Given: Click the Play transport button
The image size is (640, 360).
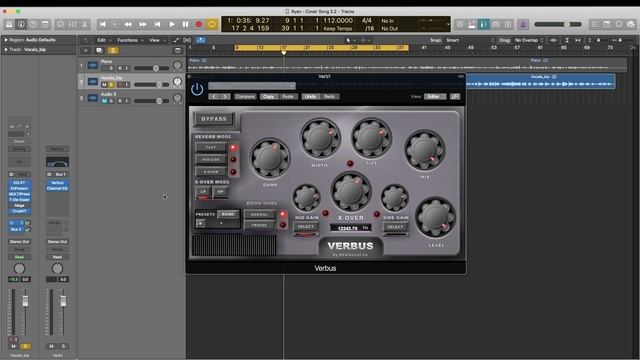Looking at the screenshot, I should pyautogui.click(x=172, y=24).
